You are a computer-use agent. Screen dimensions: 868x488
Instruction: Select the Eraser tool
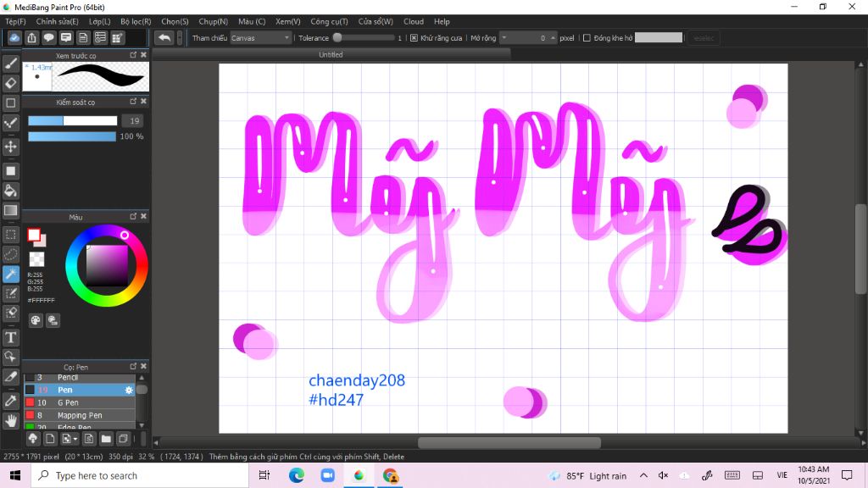tap(10, 83)
